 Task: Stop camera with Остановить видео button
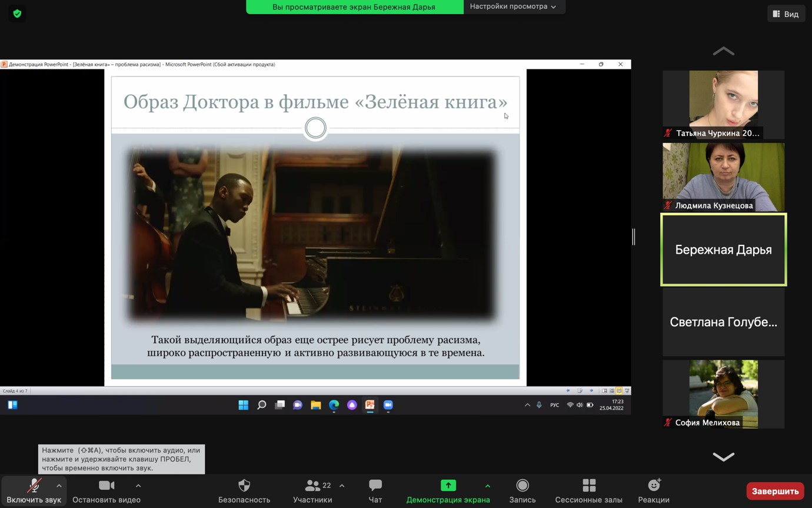pyautogui.click(x=107, y=491)
